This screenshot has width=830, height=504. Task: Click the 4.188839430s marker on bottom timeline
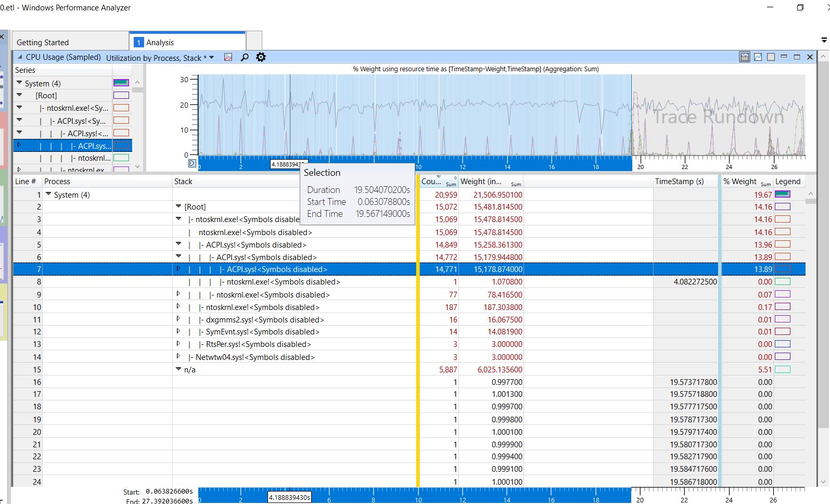click(289, 497)
